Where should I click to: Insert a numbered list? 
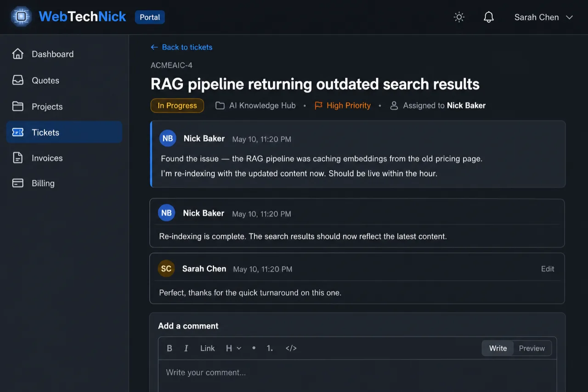tap(270, 348)
